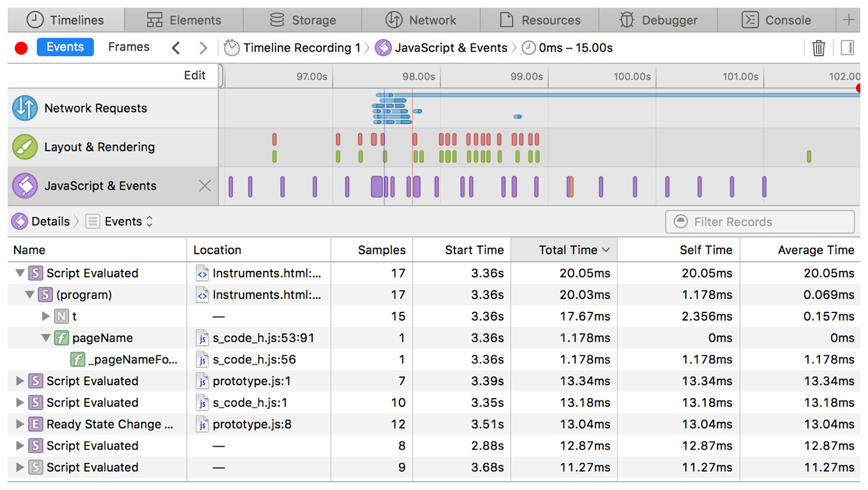Go forward with the right chevron arrow
The width and height of the screenshot is (868, 490).
203,48
